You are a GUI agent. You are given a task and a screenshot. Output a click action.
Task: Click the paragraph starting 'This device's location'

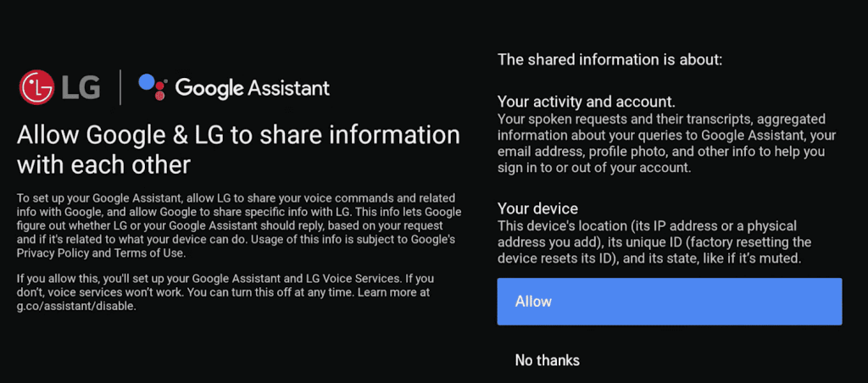coord(654,241)
